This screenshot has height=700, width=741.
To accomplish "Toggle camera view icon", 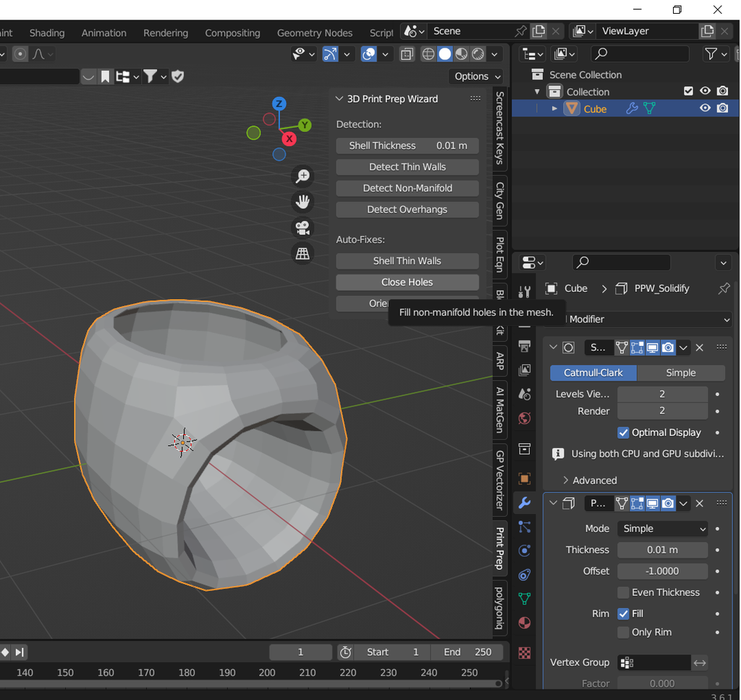I will pyautogui.click(x=302, y=228).
